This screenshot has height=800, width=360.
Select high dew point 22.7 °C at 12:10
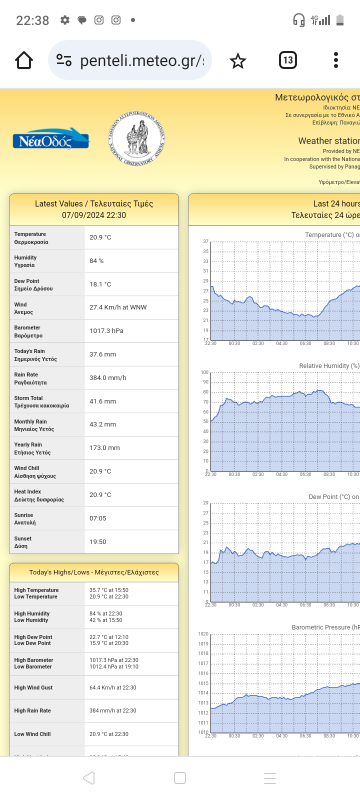109,637
